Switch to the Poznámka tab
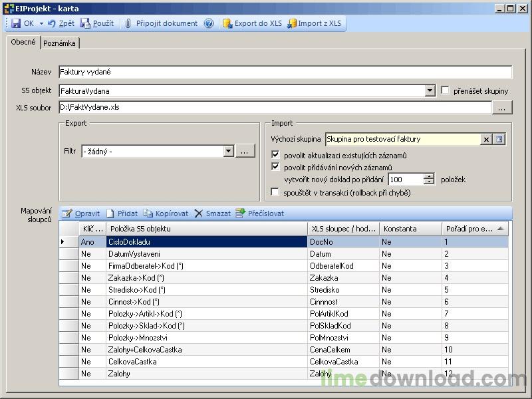 pos(60,43)
